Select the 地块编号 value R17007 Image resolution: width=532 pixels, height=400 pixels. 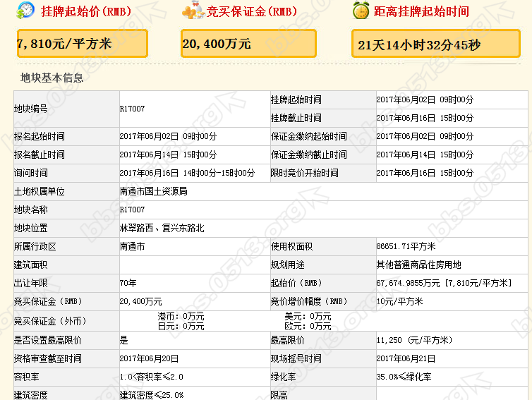[133, 109]
